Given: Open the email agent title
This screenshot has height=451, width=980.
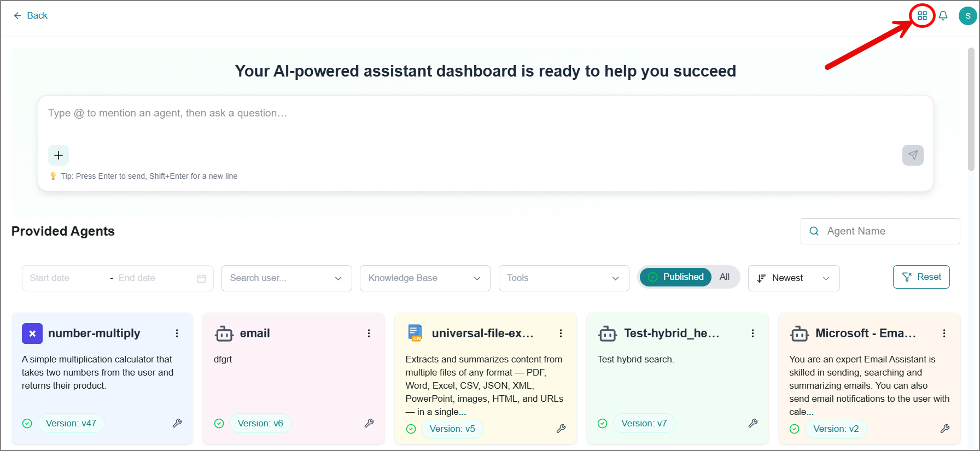Looking at the screenshot, I should coord(255,333).
